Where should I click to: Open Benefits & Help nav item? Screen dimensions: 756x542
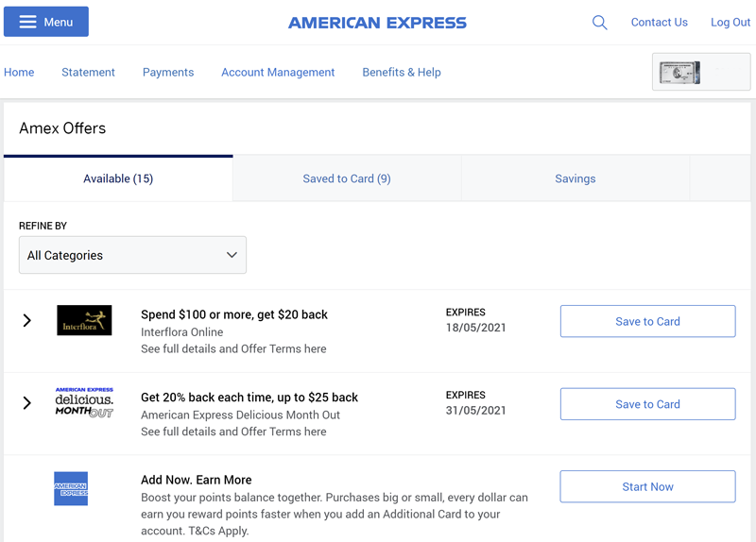pyautogui.click(x=402, y=73)
